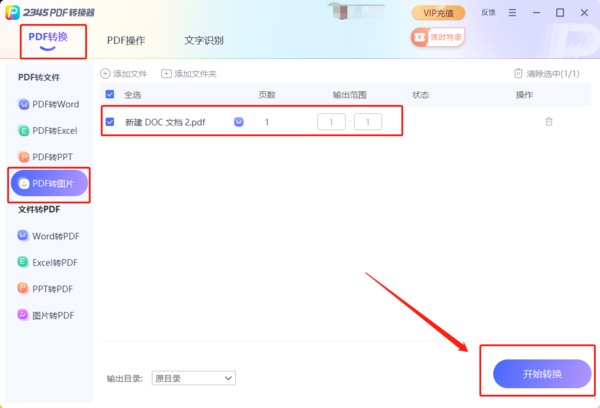Open the 输出目录 dropdown showing 原目录
Viewport: 600px width, 408px height.
tap(194, 378)
